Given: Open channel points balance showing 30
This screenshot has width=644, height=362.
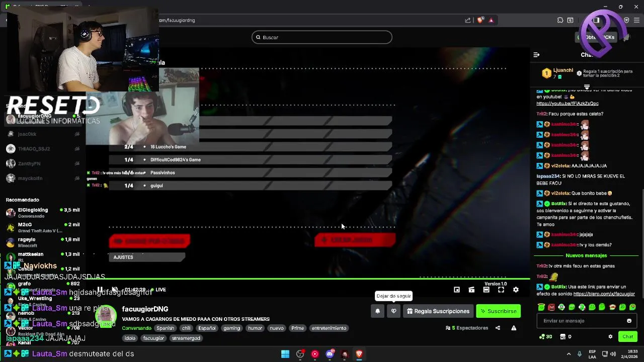Looking at the screenshot, I should click(x=545, y=337).
